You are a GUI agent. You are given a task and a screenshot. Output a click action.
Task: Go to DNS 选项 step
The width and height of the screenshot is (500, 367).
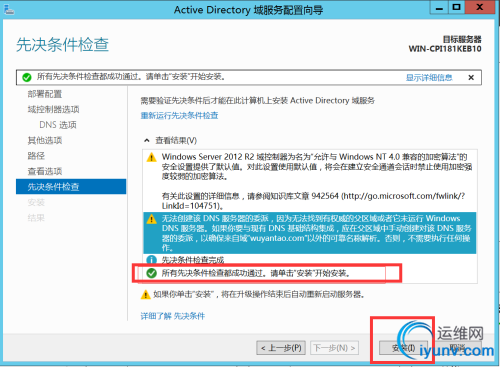58,125
